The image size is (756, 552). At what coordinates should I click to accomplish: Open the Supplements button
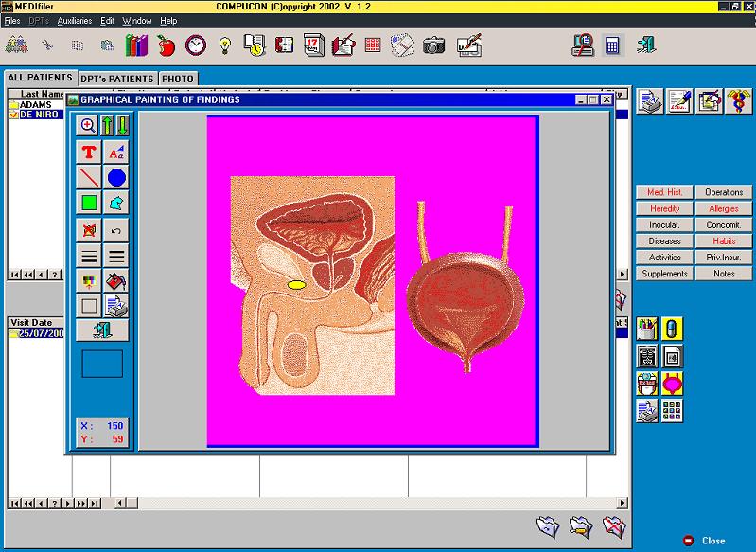click(664, 274)
